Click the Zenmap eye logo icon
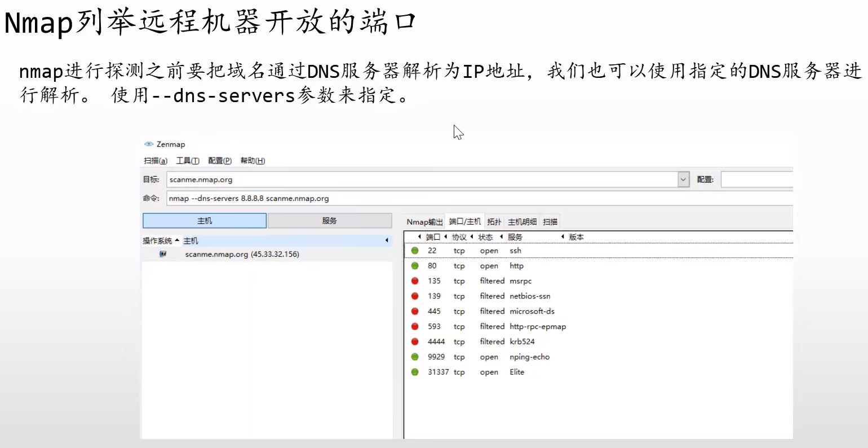 click(x=148, y=144)
